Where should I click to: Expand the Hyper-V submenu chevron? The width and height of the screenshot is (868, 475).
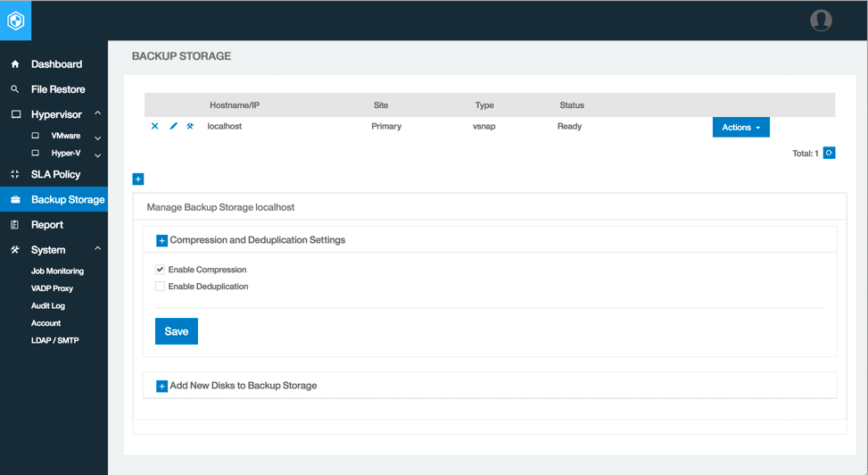97,155
